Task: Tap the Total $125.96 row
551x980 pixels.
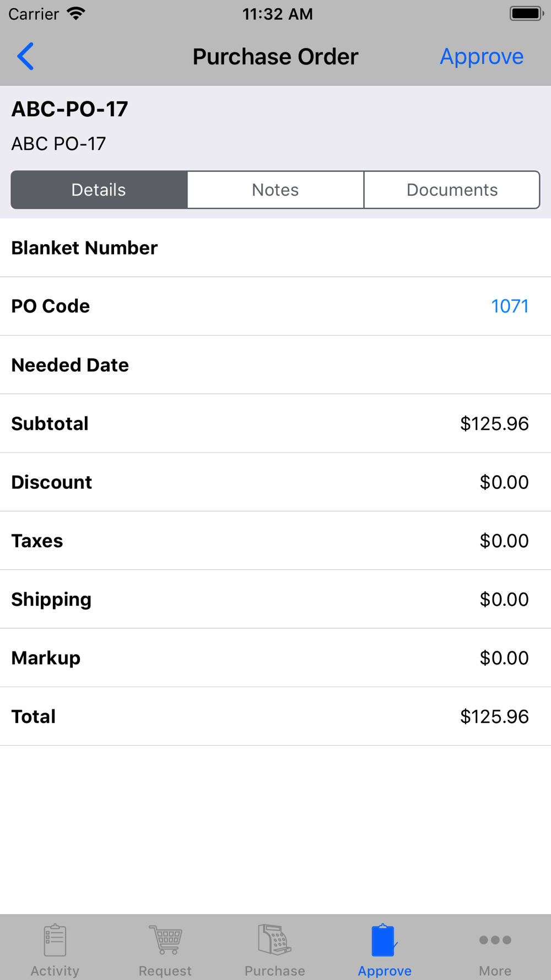Action: coord(275,717)
